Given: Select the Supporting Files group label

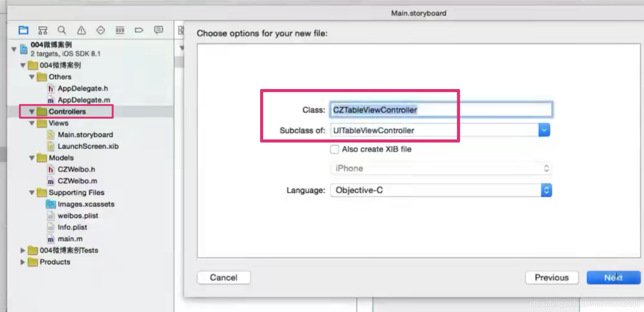Looking at the screenshot, I should (77, 193).
